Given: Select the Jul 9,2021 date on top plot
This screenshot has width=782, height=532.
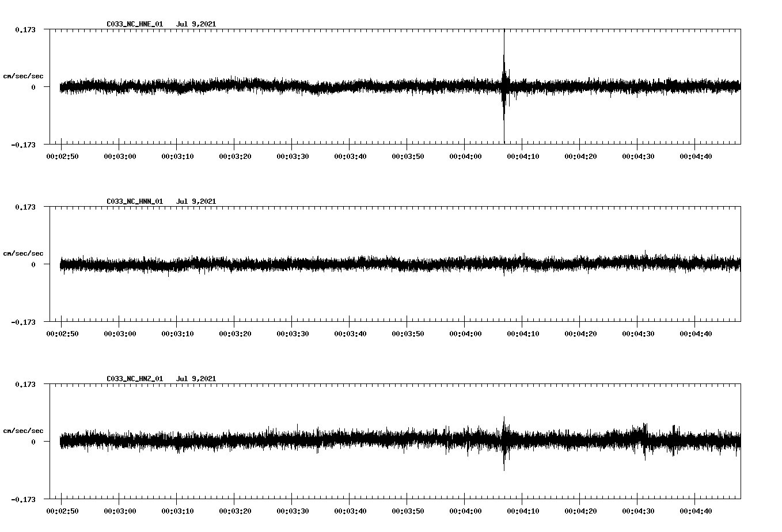Looking at the screenshot, I should click(196, 24).
